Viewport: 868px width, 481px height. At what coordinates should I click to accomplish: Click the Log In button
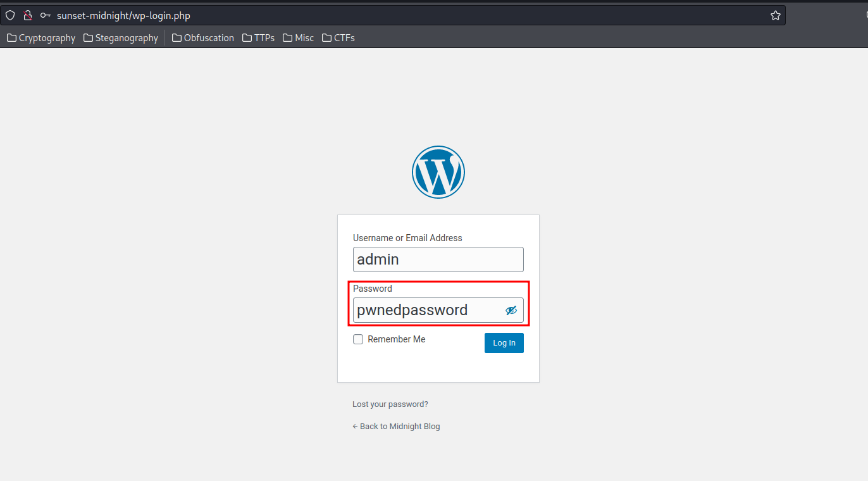504,343
